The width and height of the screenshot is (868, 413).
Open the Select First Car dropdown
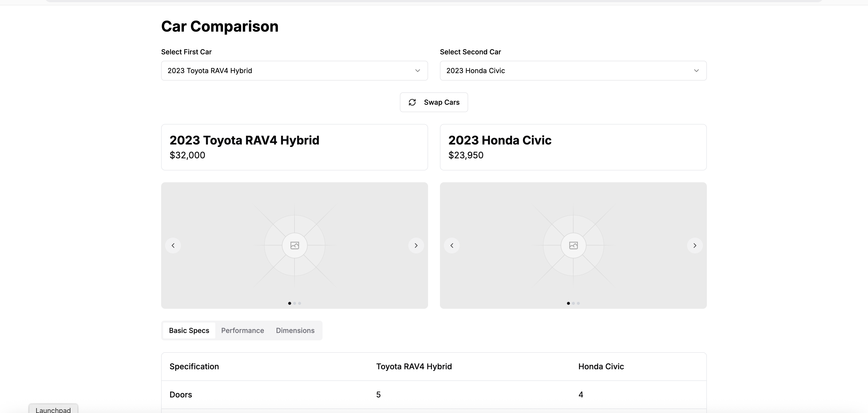(x=294, y=71)
